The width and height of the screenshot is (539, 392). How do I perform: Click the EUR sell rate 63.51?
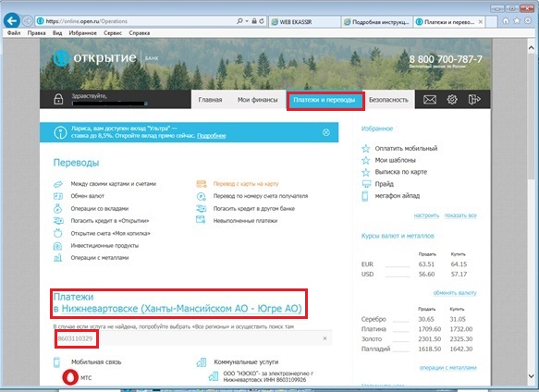tap(426, 264)
